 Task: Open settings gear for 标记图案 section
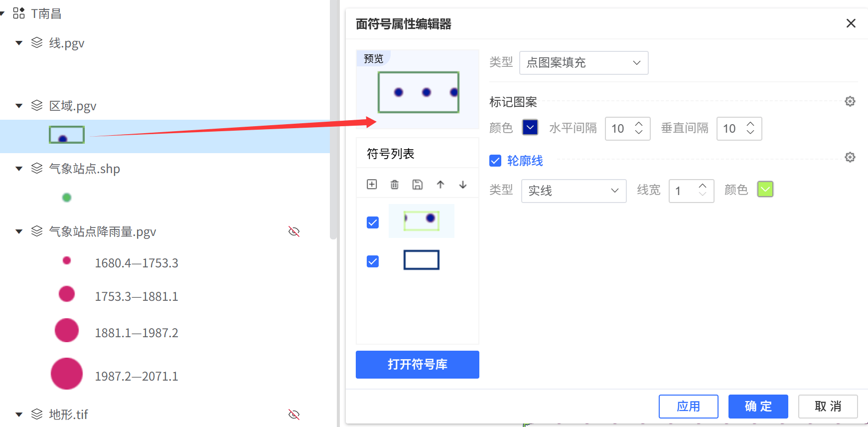(x=850, y=102)
